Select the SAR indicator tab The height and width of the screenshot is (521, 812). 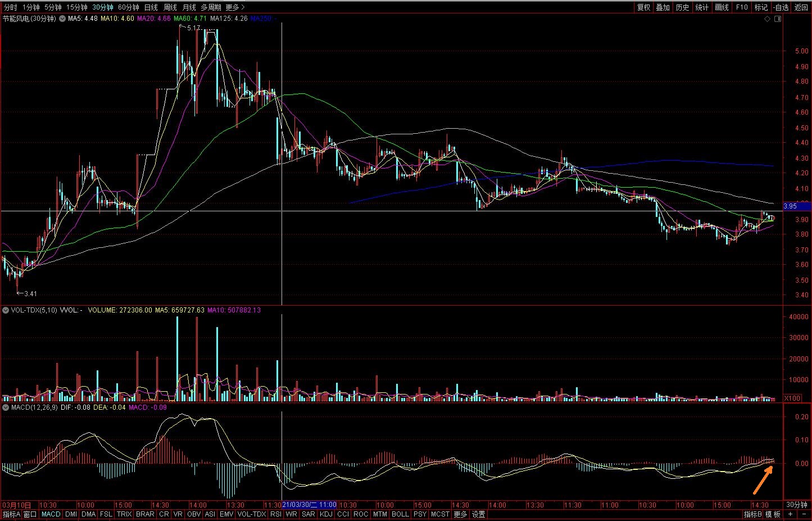click(309, 514)
